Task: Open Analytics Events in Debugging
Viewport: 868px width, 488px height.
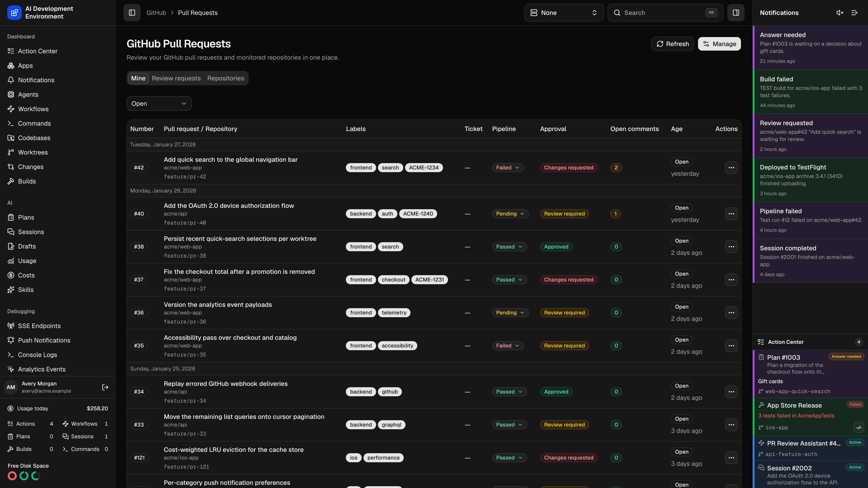Action: (x=58, y=369)
